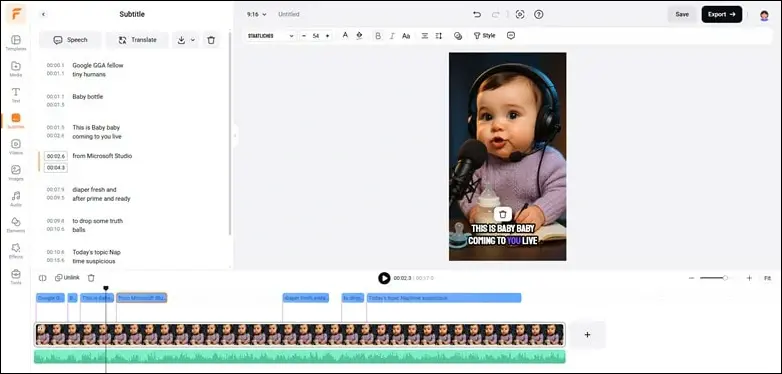Zoom out the timeline with the minus icon
The width and height of the screenshot is (782, 374).
pyautogui.click(x=691, y=278)
